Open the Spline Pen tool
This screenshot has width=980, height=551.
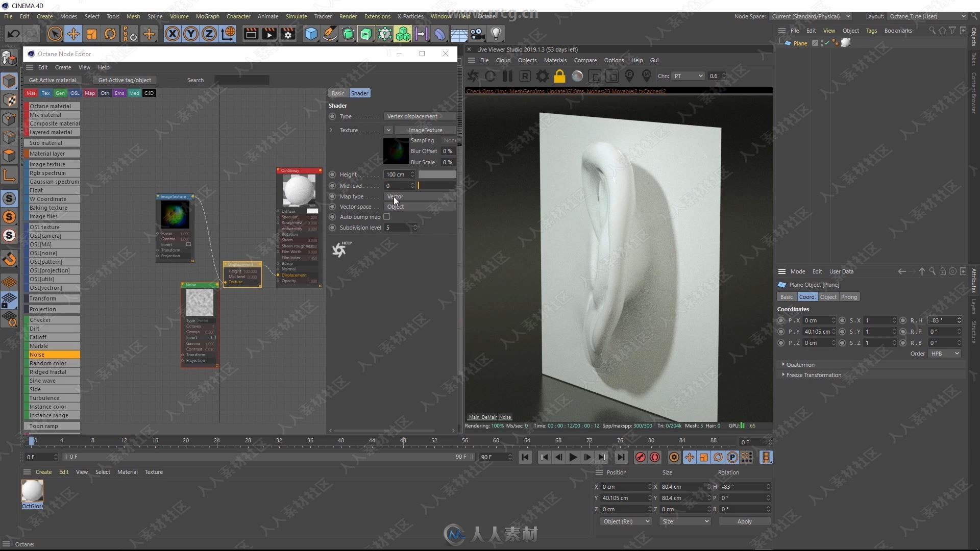click(x=330, y=34)
